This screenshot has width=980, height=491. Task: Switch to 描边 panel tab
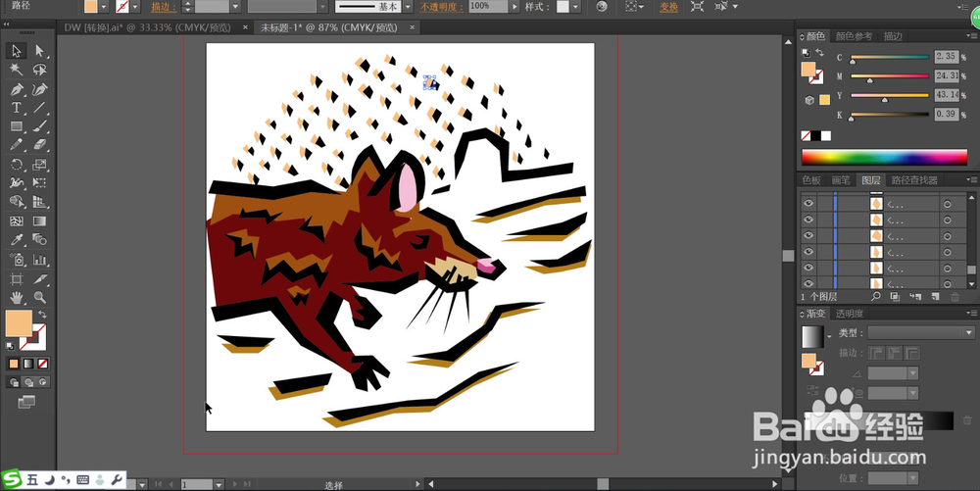pyautogui.click(x=893, y=36)
